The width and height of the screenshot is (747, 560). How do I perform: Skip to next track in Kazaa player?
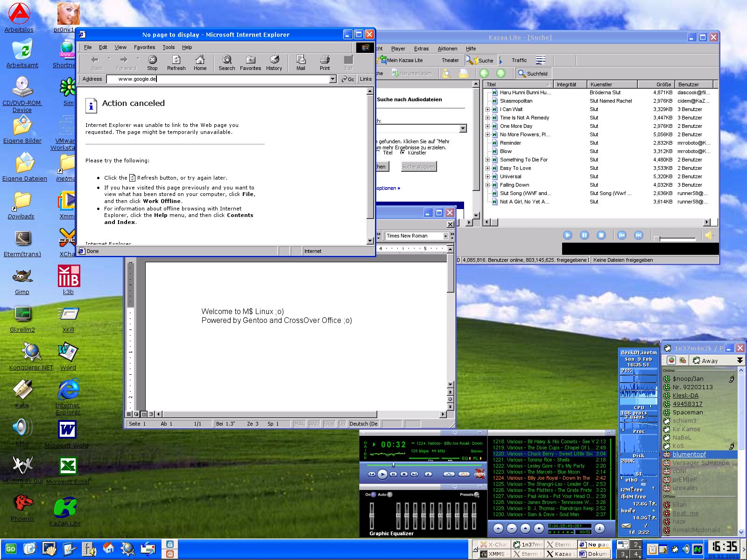pos(638,235)
